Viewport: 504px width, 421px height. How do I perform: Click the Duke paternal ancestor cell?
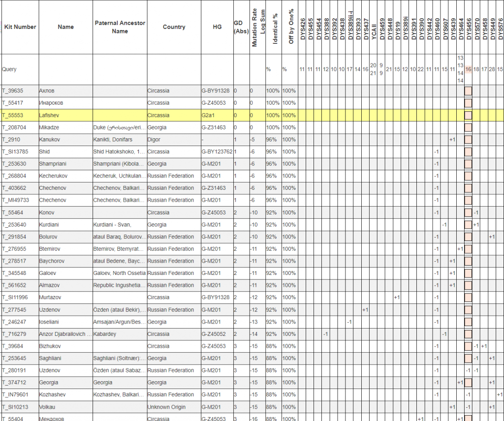click(120, 127)
